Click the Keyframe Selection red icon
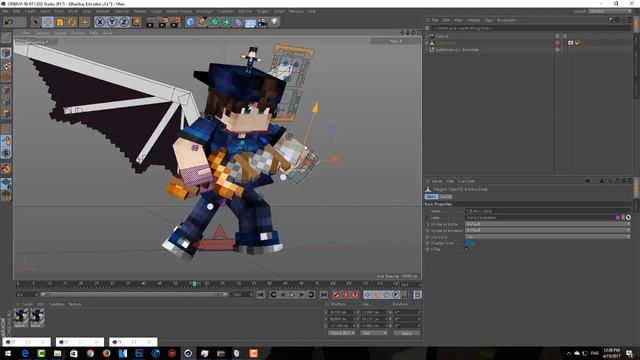This screenshot has width=640, height=360. pos(355,294)
